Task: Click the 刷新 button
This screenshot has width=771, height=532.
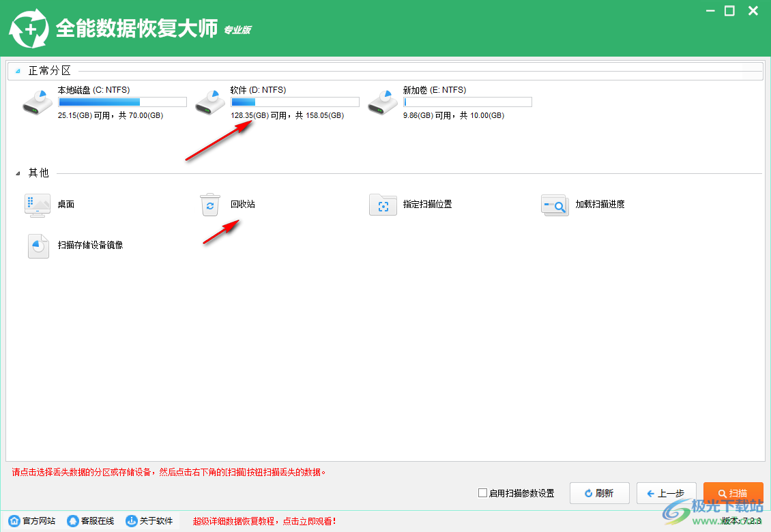Action: (x=599, y=493)
